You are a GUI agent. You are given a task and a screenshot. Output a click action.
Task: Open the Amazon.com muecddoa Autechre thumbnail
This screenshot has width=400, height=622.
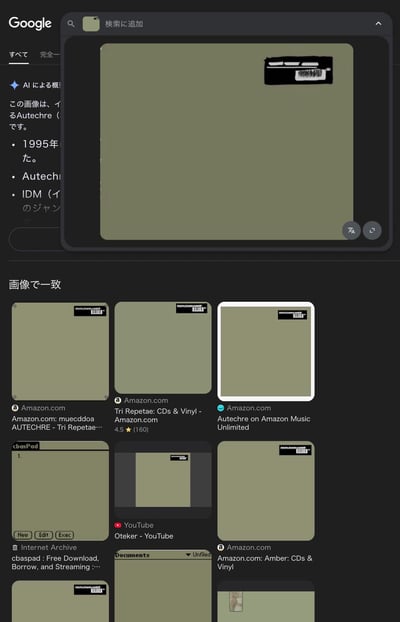pos(60,351)
